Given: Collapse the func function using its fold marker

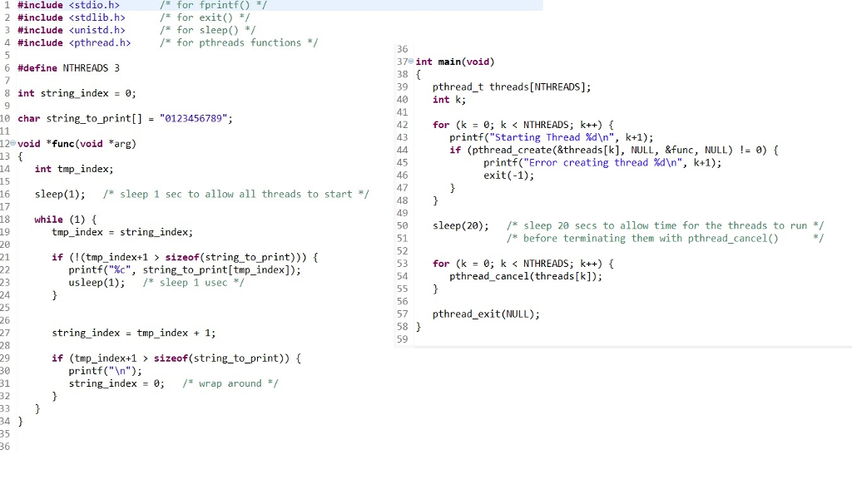Looking at the screenshot, I should pyautogui.click(x=12, y=143).
